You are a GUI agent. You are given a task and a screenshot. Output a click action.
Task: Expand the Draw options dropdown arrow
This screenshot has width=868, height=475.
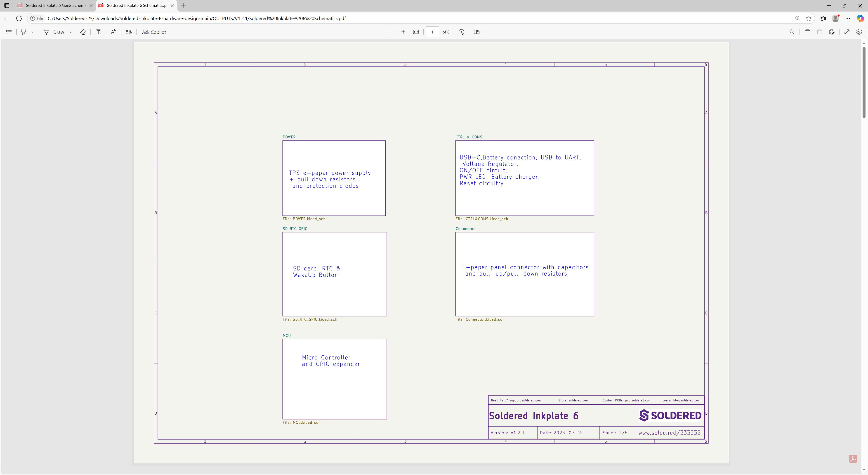71,32
